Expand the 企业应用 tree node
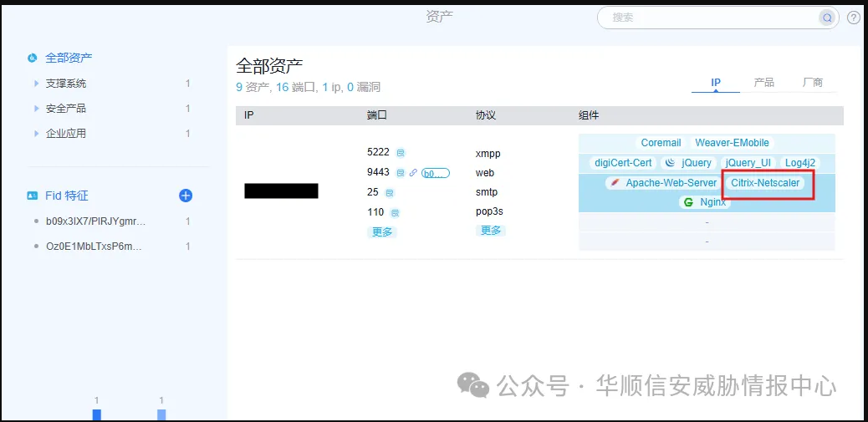Screen dimensions: 868x422 coord(37,134)
